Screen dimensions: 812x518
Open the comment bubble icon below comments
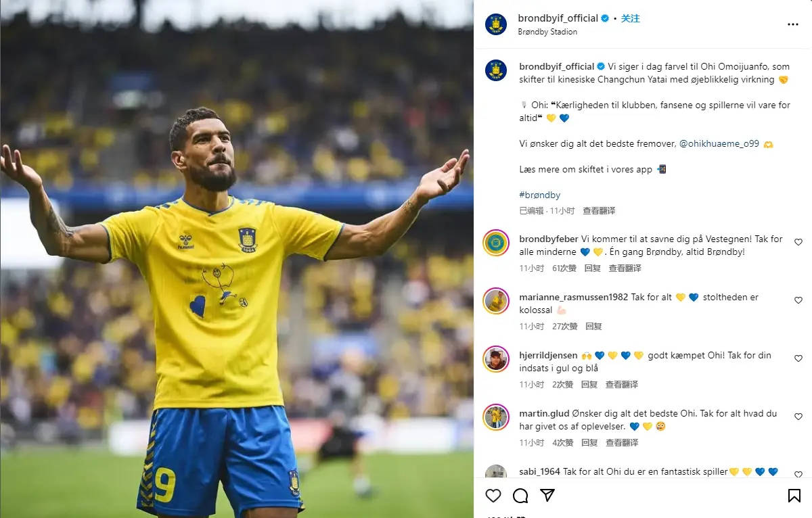click(520, 496)
